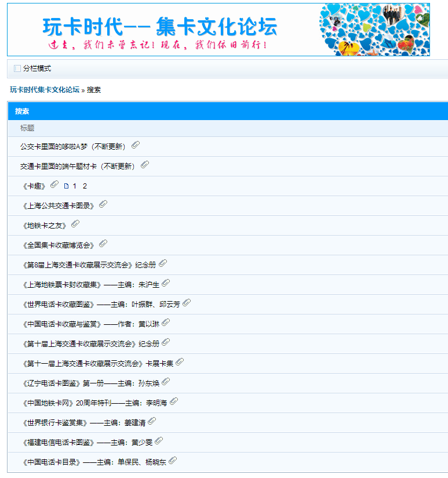This screenshot has width=448, height=478.
Task: Click the attachment icon after 《卡趣》
Action: (54, 184)
